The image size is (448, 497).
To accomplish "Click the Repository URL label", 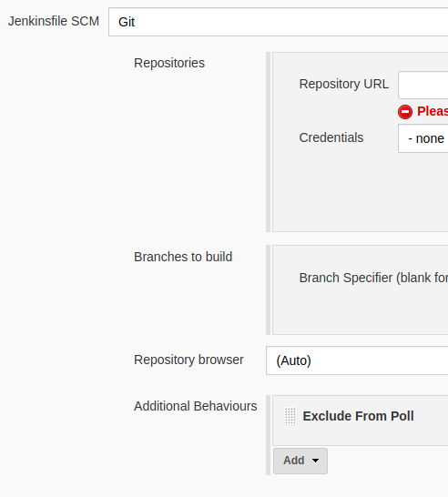I will [343, 84].
